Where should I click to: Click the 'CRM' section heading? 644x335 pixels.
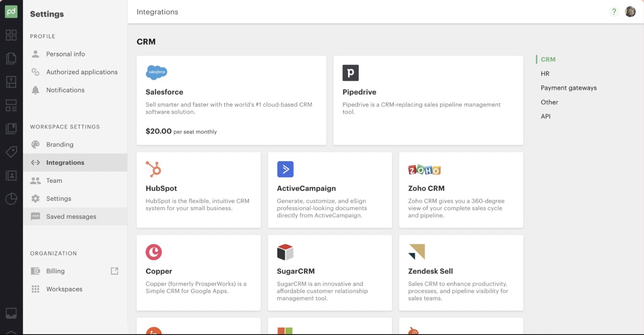146,42
